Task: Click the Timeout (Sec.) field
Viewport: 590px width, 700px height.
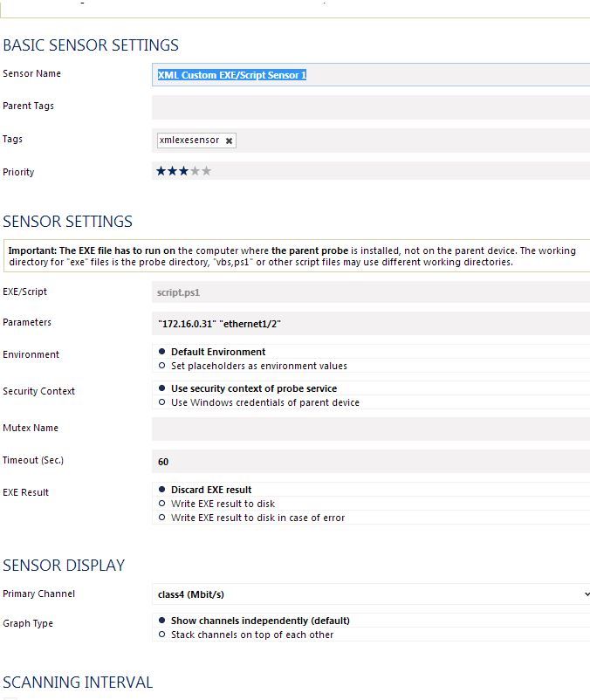Action: click(x=371, y=462)
